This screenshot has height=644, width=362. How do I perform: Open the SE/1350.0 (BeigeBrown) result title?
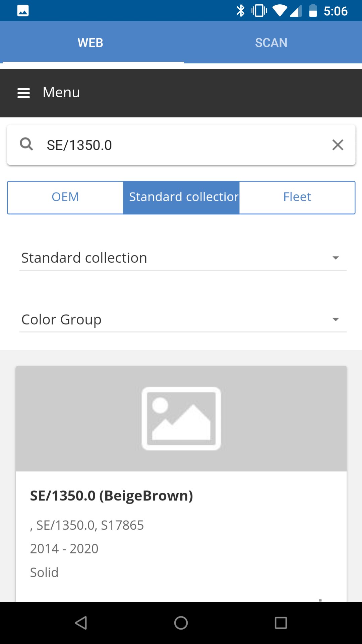click(x=112, y=496)
